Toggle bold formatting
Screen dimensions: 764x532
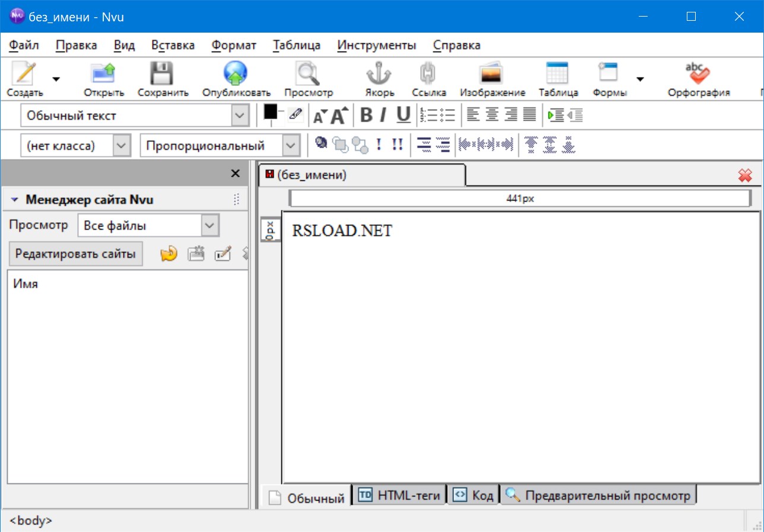point(366,115)
